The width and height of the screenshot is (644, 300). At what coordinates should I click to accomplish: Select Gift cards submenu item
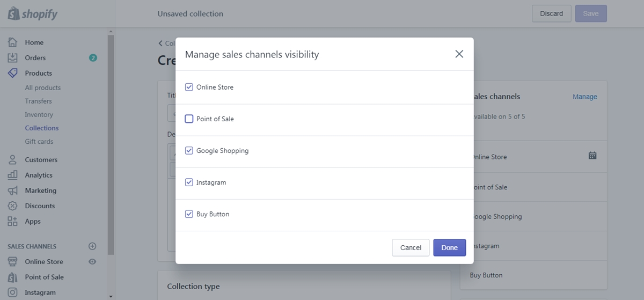[x=39, y=141]
